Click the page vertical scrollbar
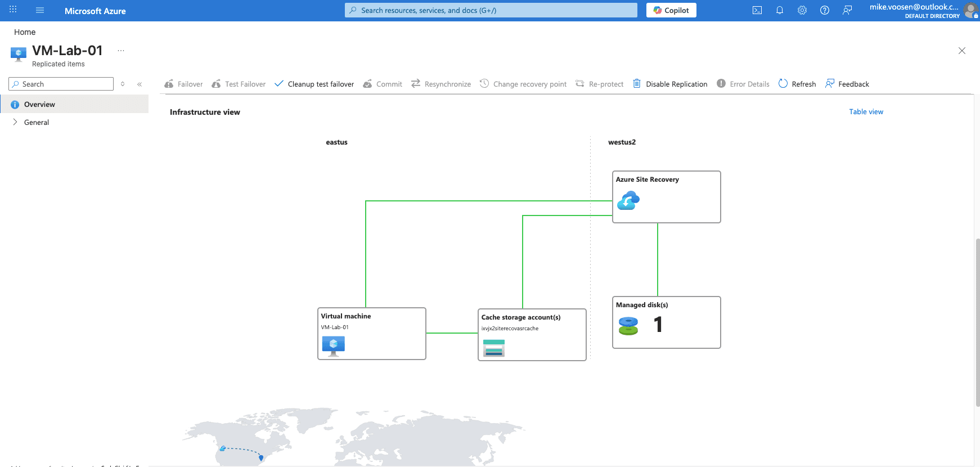The height and width of the screenshot is (467, 980). click(x=978, y=322)
